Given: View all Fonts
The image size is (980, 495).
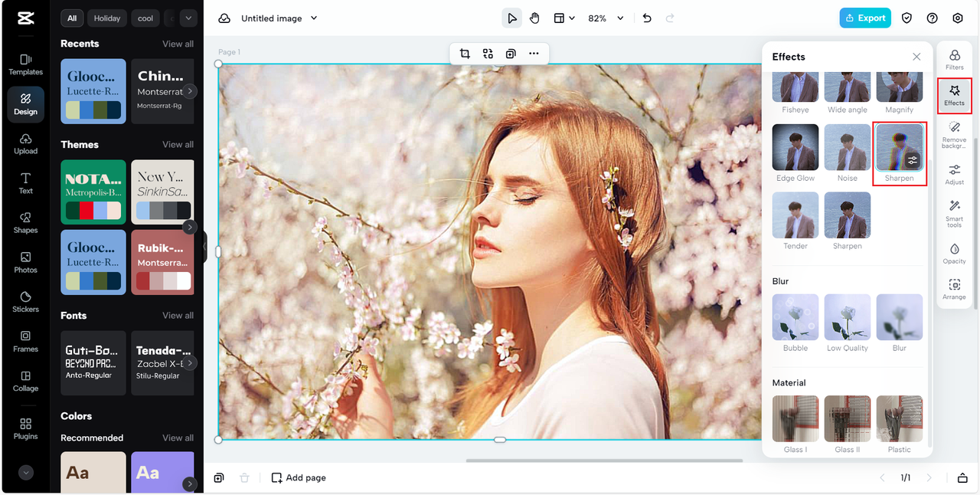Looking at the screenshot, I should click(178, 316).
